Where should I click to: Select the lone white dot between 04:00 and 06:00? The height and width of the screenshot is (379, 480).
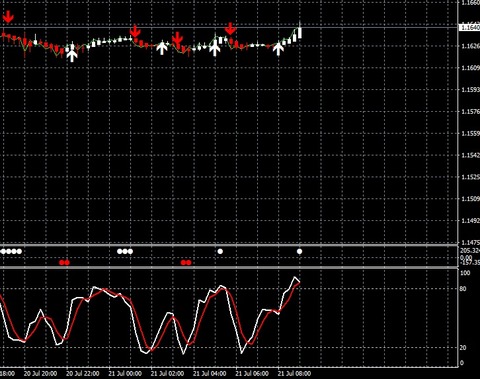coord(220,251)
